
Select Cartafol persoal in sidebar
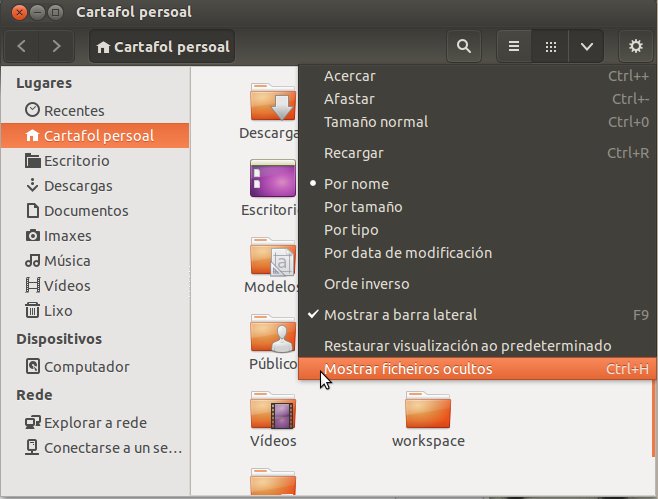(95, 136)
